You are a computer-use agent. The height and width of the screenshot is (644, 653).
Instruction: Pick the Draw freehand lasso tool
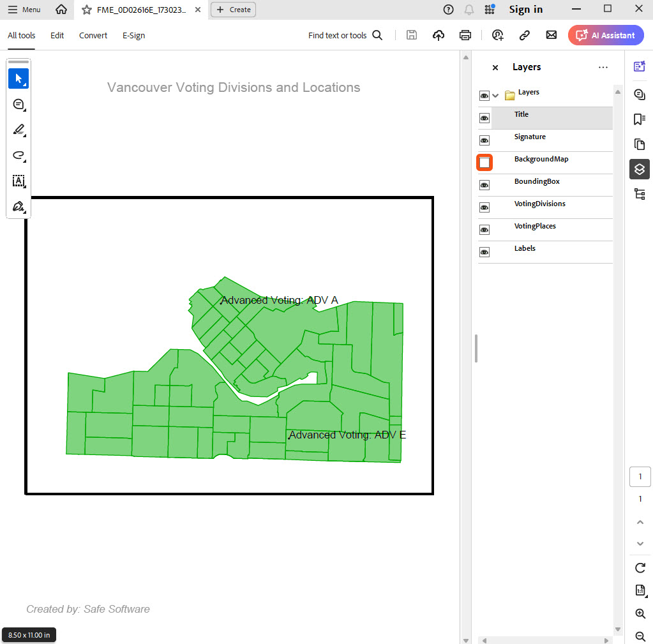click(19, 155)
